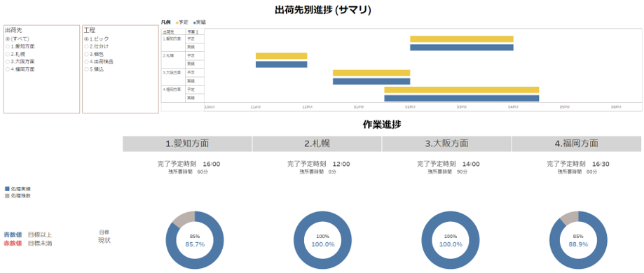Click the 完了予定時刻 12:00 text
Viewport: 644px width, 273px height.
click(319, 164)
